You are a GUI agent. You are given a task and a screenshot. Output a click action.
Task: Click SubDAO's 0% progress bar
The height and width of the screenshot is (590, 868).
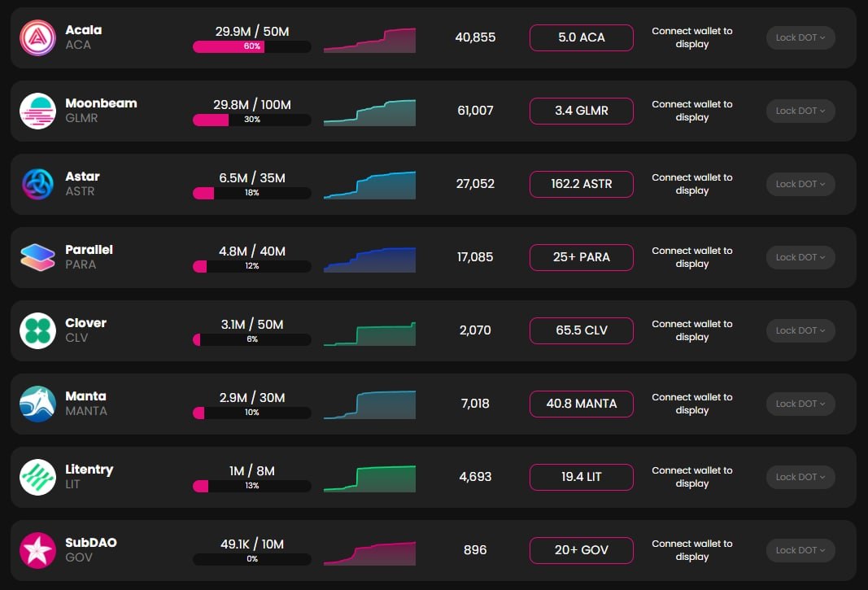pos(252,559)
